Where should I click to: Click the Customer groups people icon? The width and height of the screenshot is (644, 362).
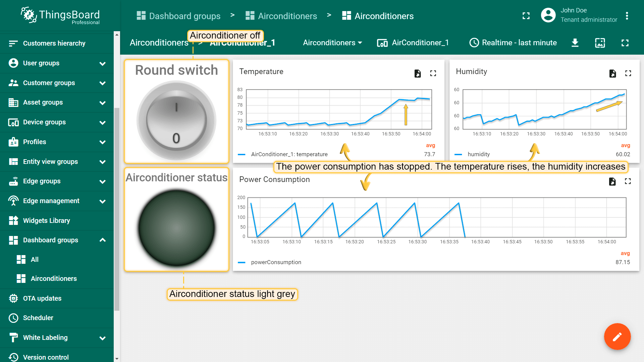[13, 83]
